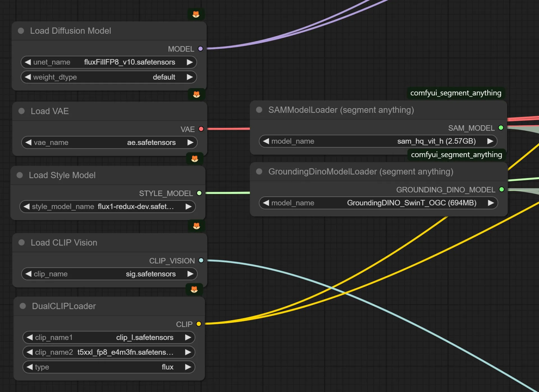Click the Load CLIP Vision node title
Screen dimensions: 539x392
tap(64, 243)
